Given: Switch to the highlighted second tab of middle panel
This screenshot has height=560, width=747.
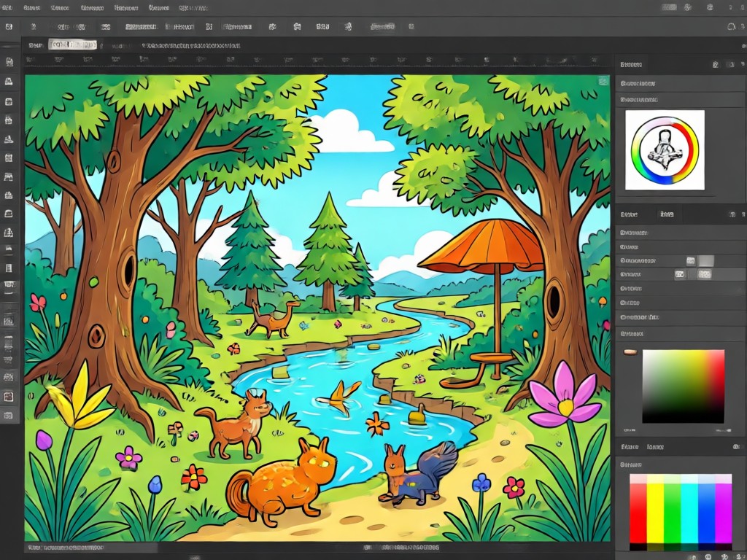Looking at the screenshot, I should pos(667,215).
